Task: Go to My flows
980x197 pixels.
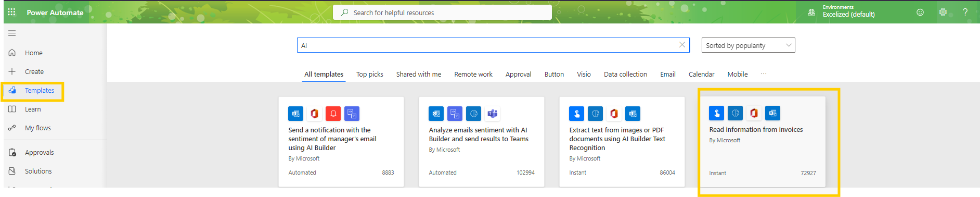Action: pyautogui.click(x=38, y=128)
